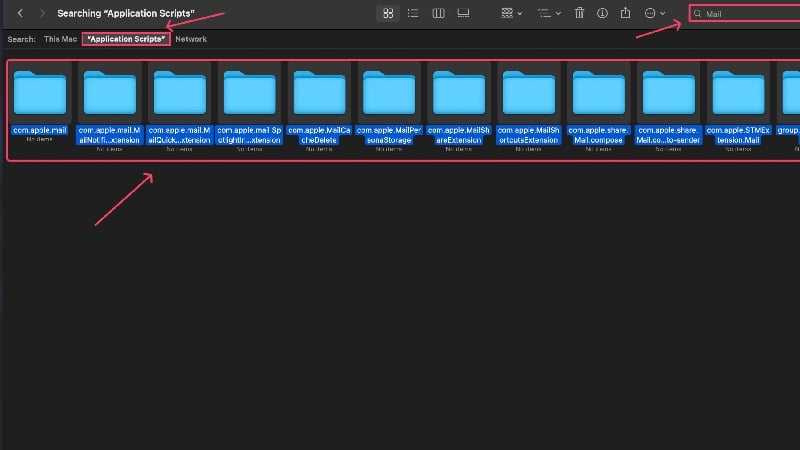Viewport: 800px width, 450px height.
Task: Click the search field containing Mail
Action: tap(745, 14)
